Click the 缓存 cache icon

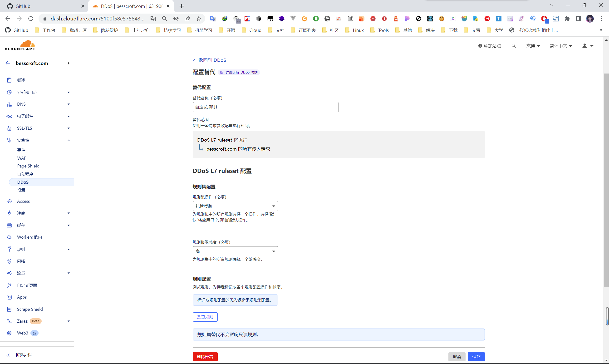(x=9, y=225)
